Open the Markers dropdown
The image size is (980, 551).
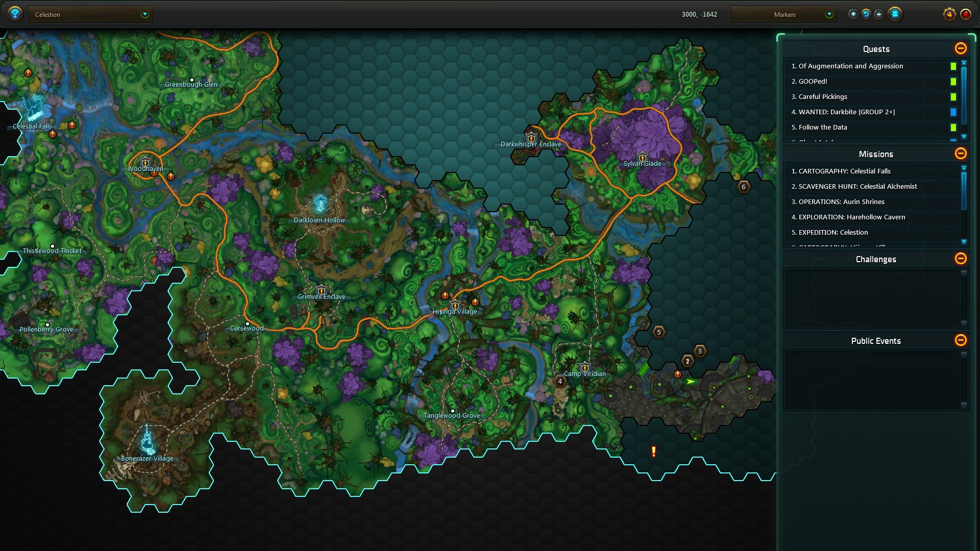click(x=784, y=14)
